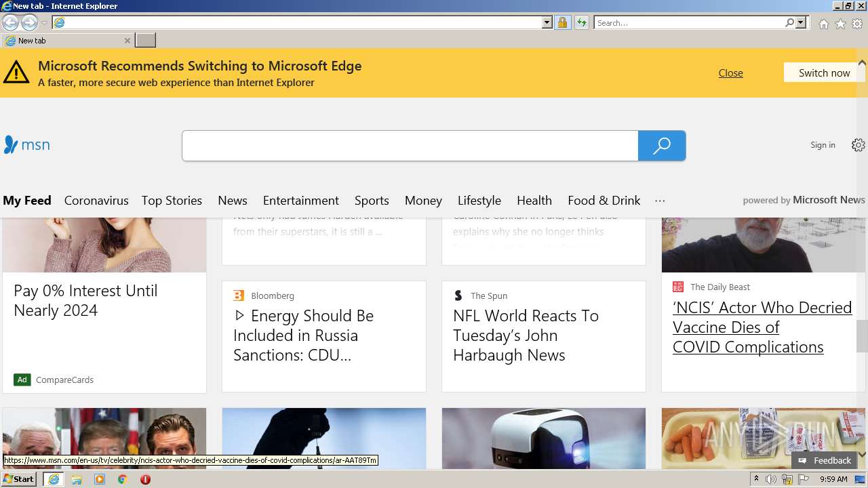The height and width of the screenshot is (488, 868).
Task: Open Pay 0% Interest Until Nearly 2024 ad
Action: [85, 300]
